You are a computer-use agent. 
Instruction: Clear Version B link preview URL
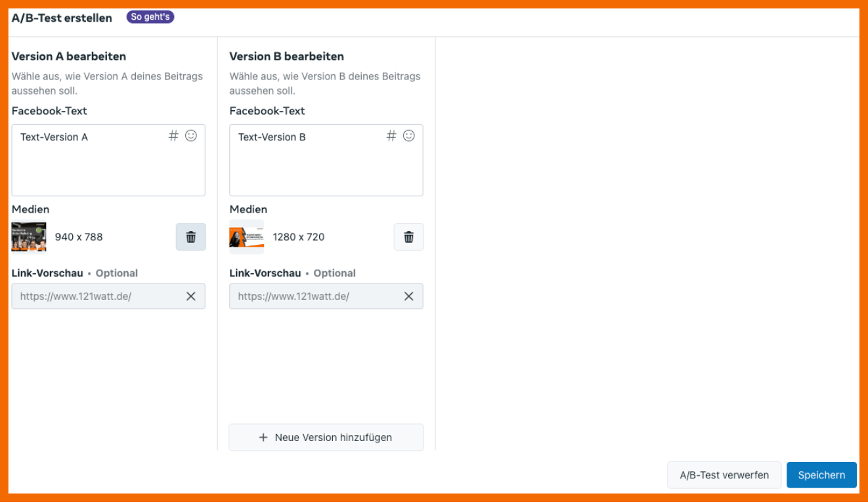[409, 296]
